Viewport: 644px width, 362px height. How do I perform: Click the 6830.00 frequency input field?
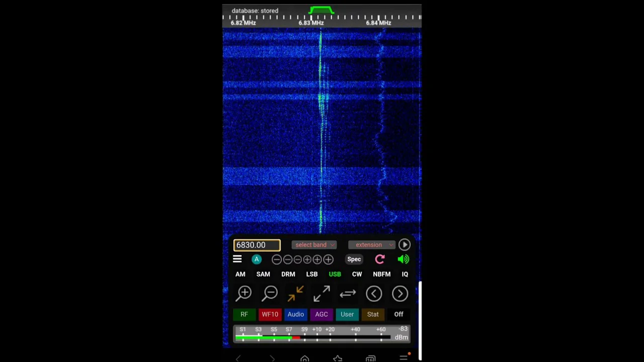pos(257,245)
